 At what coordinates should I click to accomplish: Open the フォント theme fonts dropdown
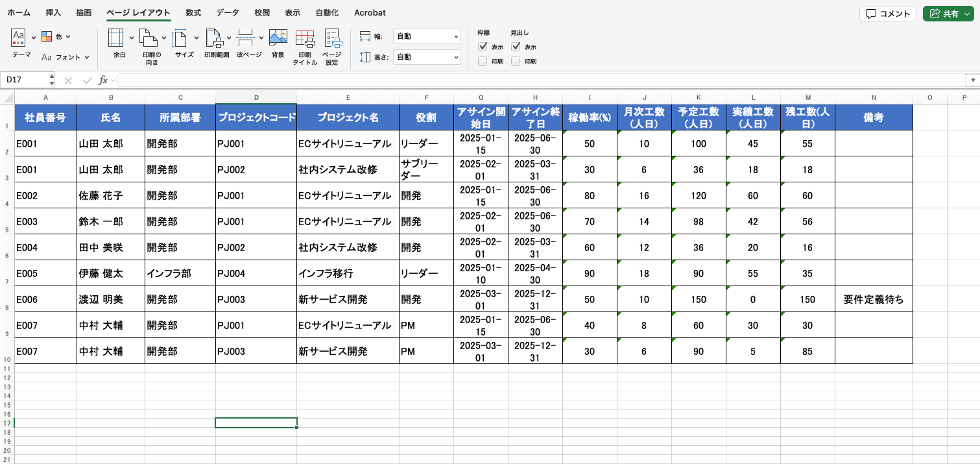pos(65,57)
